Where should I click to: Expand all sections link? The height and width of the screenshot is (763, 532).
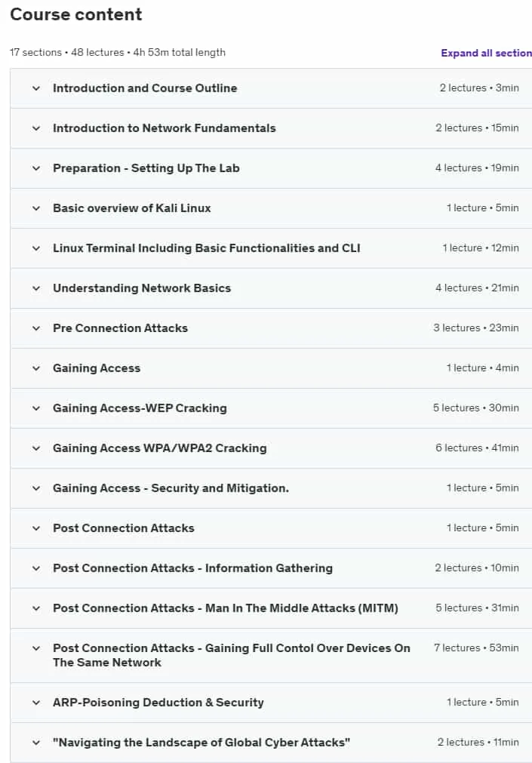486,53
